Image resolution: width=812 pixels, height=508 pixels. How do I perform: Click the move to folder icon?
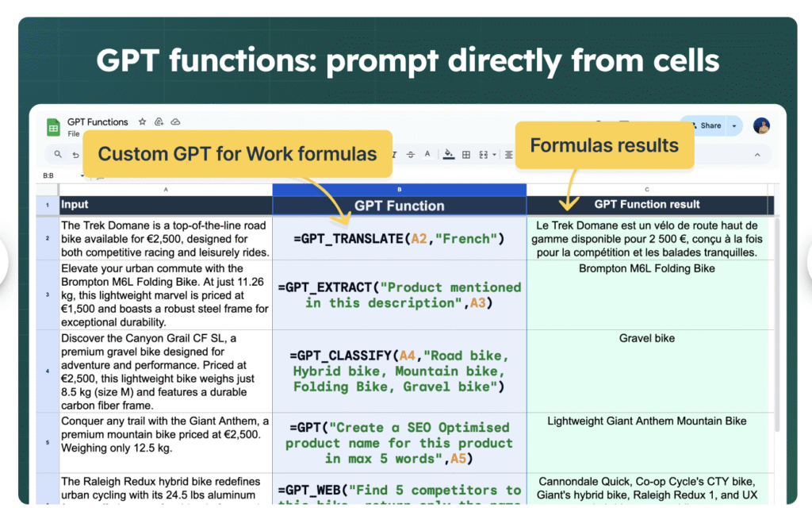coord(159,121)
